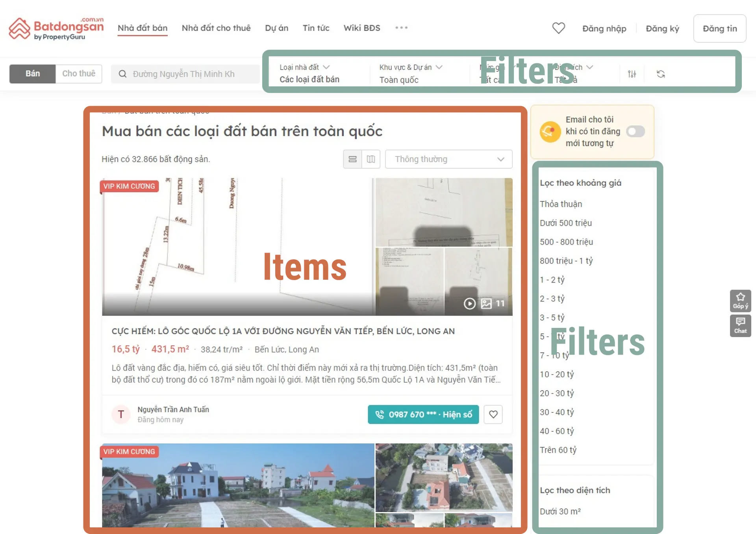Image resolution: width=756 pixels, height=534 pixels.
Task: Click the heart/favorite icon on listing
Action: (x=493, y=414)
